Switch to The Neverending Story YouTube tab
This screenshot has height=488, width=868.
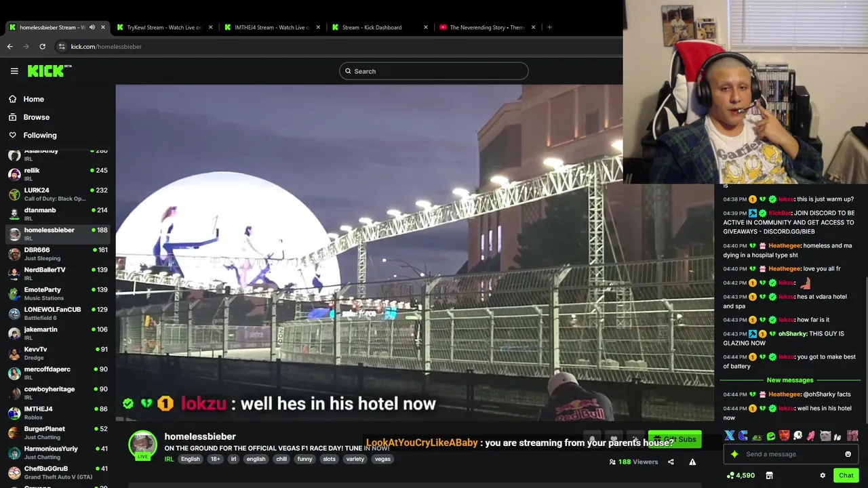tap(487, 27)
